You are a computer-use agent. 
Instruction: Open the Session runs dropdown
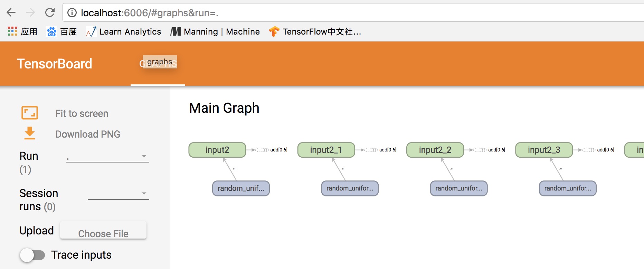pyautogui.click(x=119, y=194)
